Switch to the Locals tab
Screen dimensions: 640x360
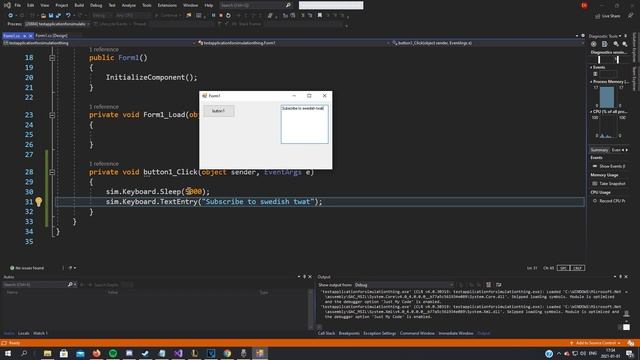24,333
